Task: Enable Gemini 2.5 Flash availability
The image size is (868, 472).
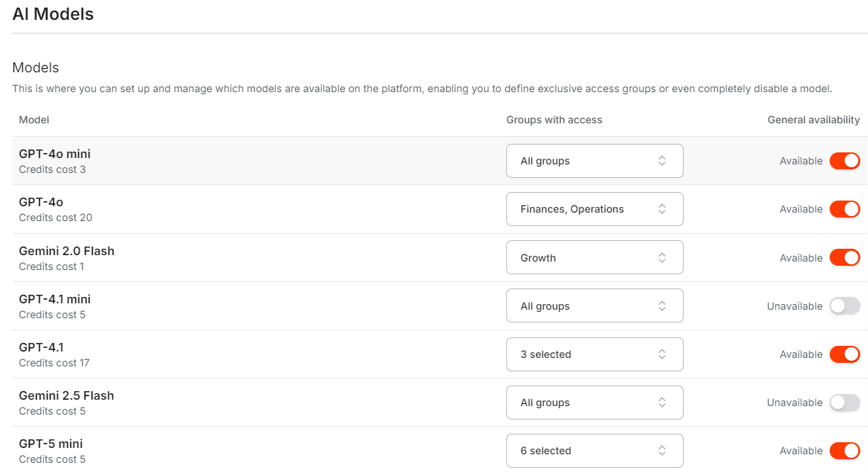Action: [845, 403]
